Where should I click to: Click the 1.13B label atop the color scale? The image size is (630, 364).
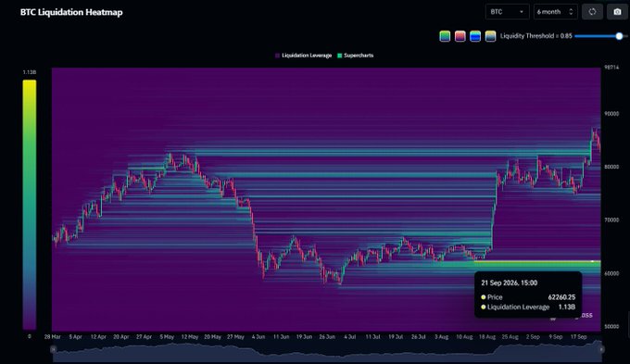(30, 72)
